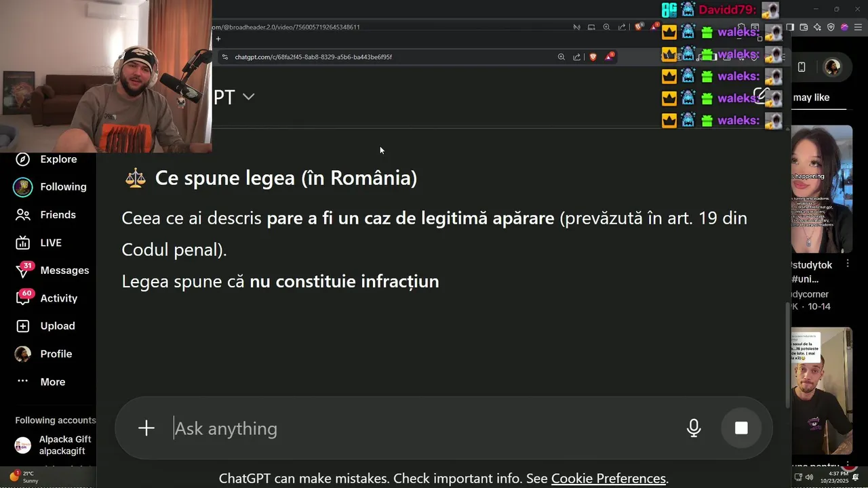
Task: Click the Brave shields icon in ChatGPT address bar
Action: [x=593, y=57]
